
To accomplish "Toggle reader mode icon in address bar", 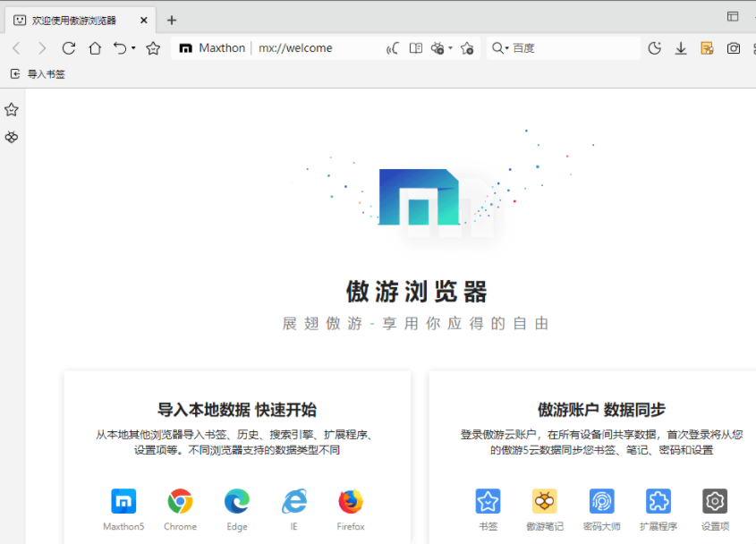I will click(415, 48).
